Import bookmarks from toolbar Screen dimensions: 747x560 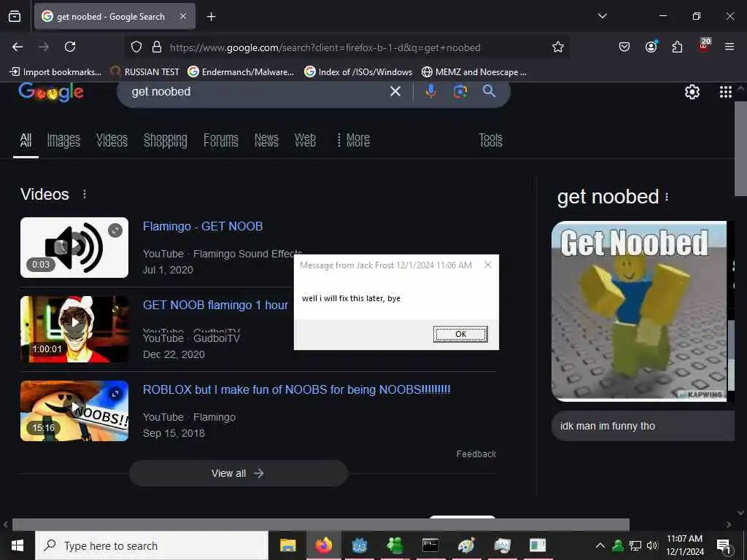pos(55,72)
